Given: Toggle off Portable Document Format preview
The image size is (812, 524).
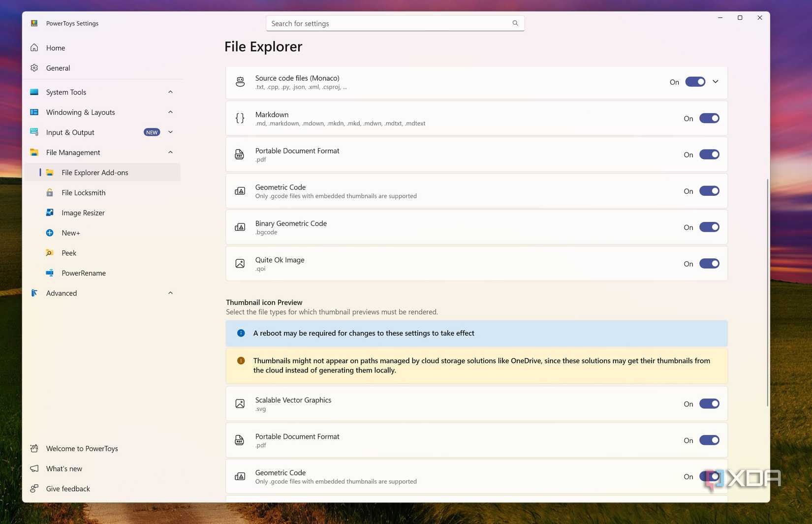Looking at the screenshot, I should [709, 154].
